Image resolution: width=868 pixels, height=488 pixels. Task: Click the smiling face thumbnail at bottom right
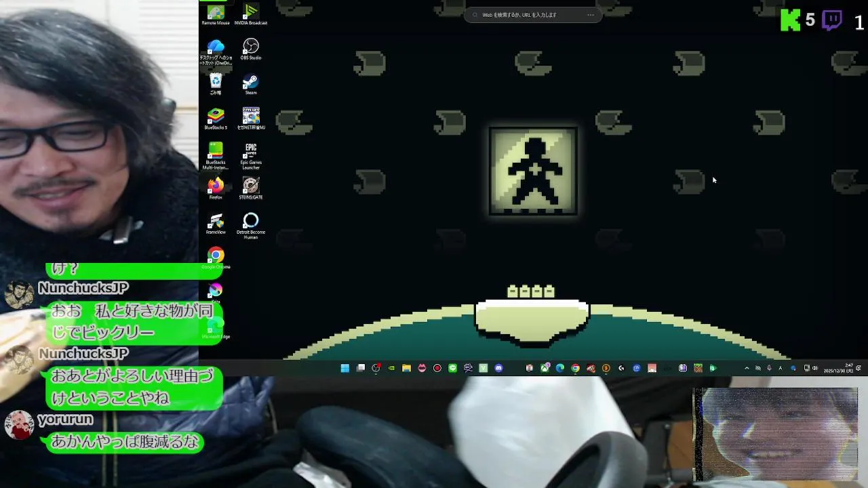[x=775, y=434]
